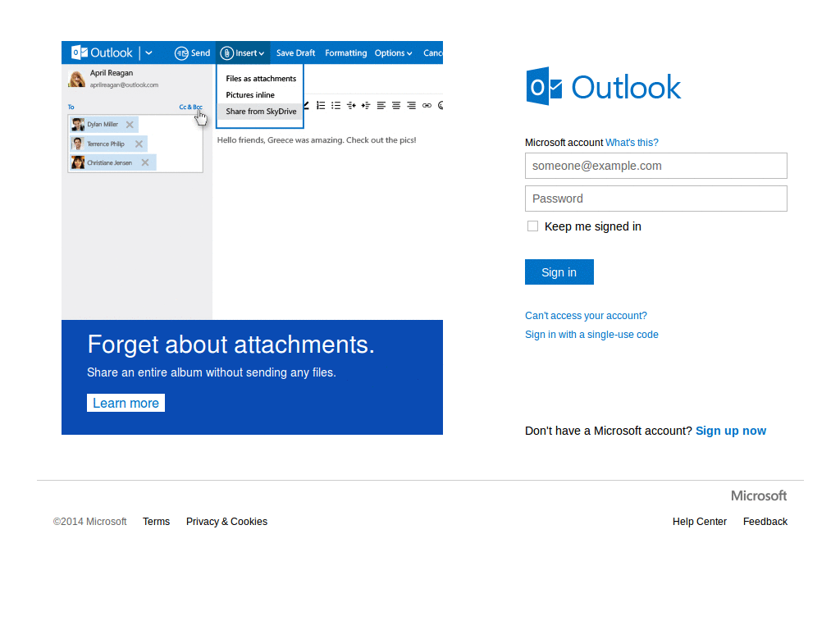
Task: Click the align left icon
Action: pos(381,106)
